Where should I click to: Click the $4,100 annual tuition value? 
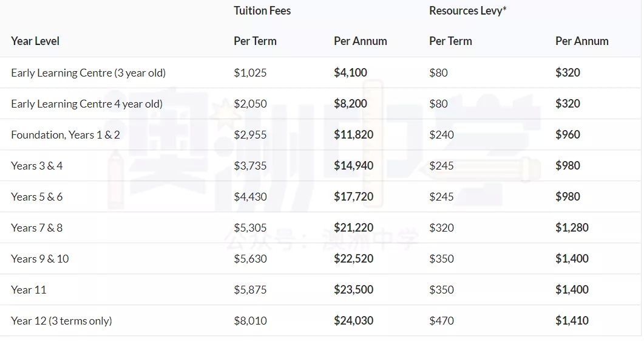(350, 73)
